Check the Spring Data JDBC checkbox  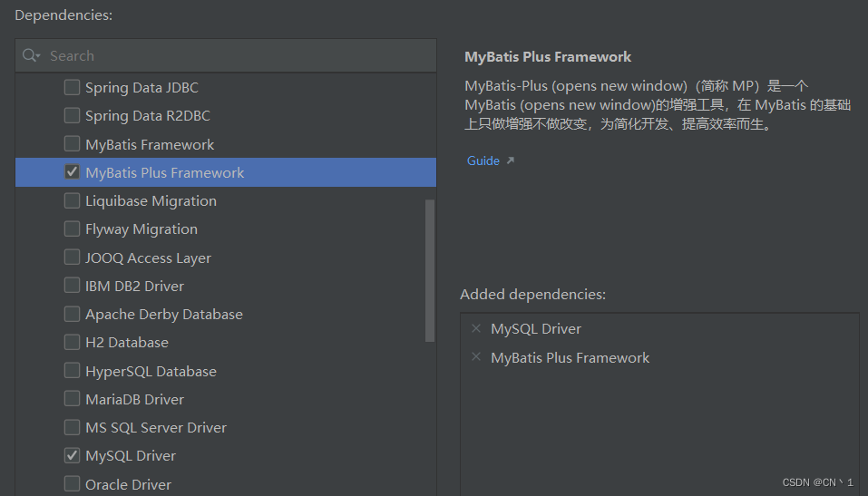(x=72, y=87)
